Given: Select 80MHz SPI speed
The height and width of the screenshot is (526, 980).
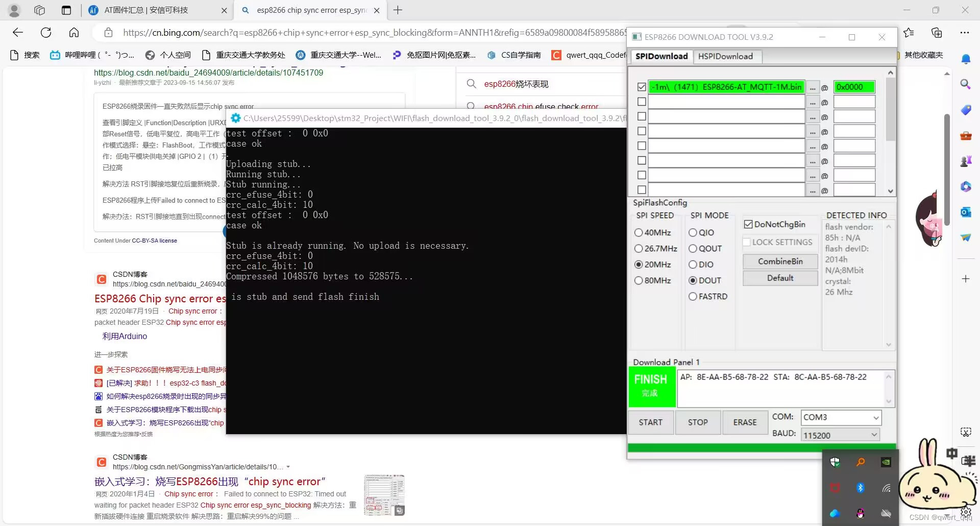Looking at the screenshot, I should (x=652, y=280).
